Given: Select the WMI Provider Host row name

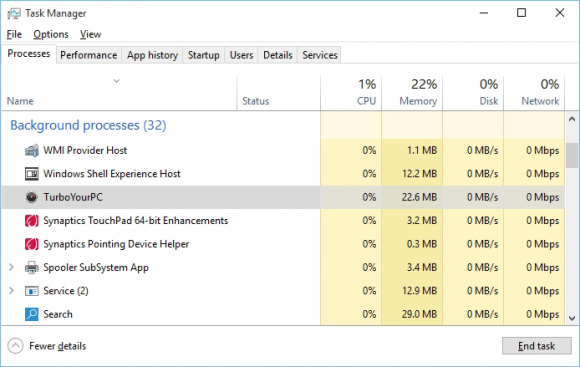Looking at the screenshot, I should pos(85,151).
